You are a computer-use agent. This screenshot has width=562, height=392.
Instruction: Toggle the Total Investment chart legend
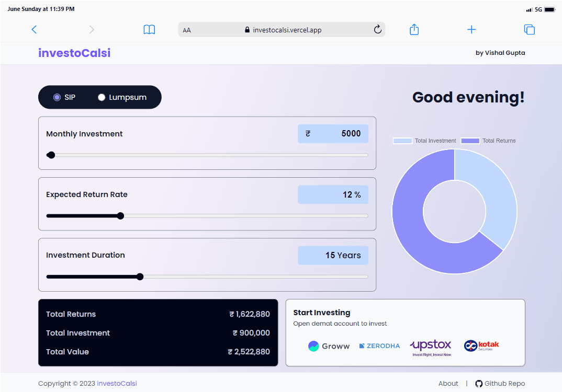[424, 141]
